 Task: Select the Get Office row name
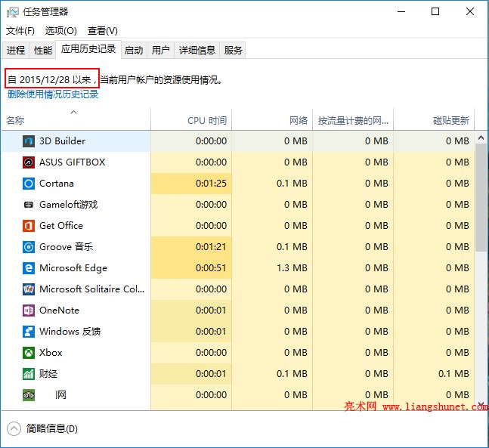[x=61, y=226]
